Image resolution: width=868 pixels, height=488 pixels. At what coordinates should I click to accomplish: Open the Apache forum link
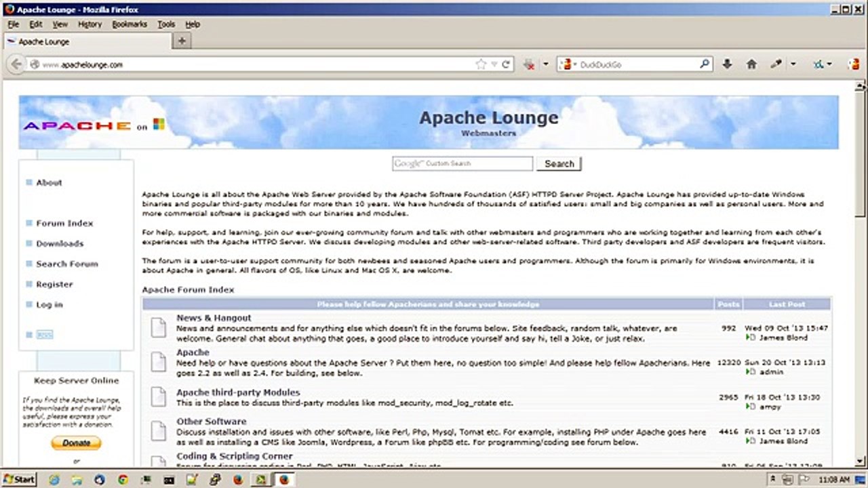(193, 352)
